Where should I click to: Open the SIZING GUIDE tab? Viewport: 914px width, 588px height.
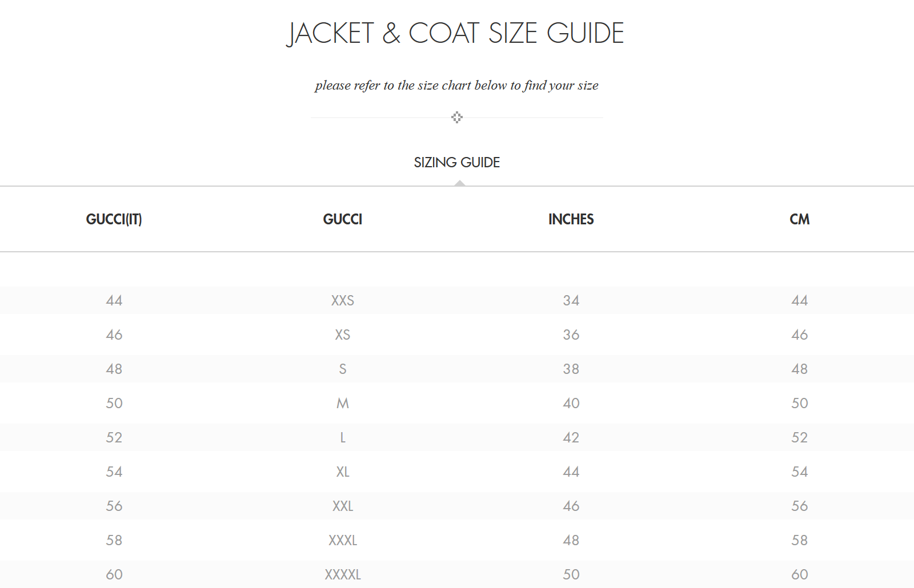(x=457, y=163)
